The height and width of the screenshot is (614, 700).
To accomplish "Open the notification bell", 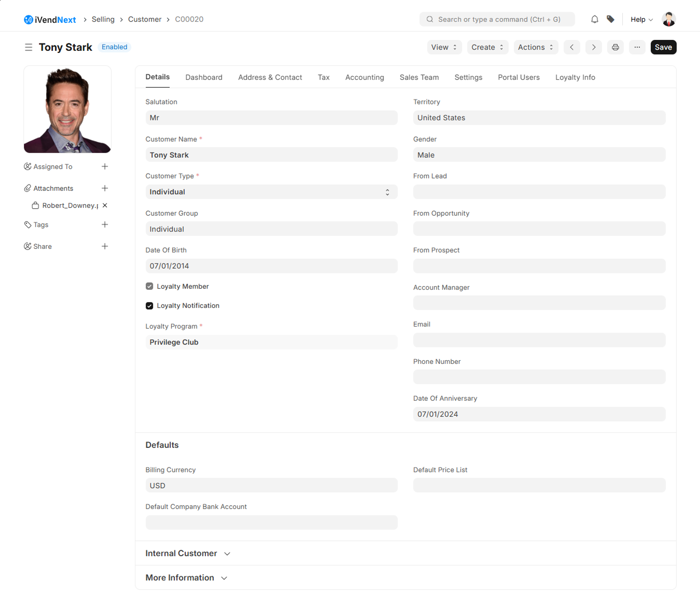I will [x=595, y=19].
